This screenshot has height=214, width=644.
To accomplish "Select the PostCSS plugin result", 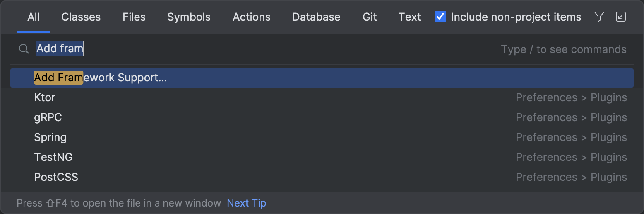I will (x=56, y=177).
